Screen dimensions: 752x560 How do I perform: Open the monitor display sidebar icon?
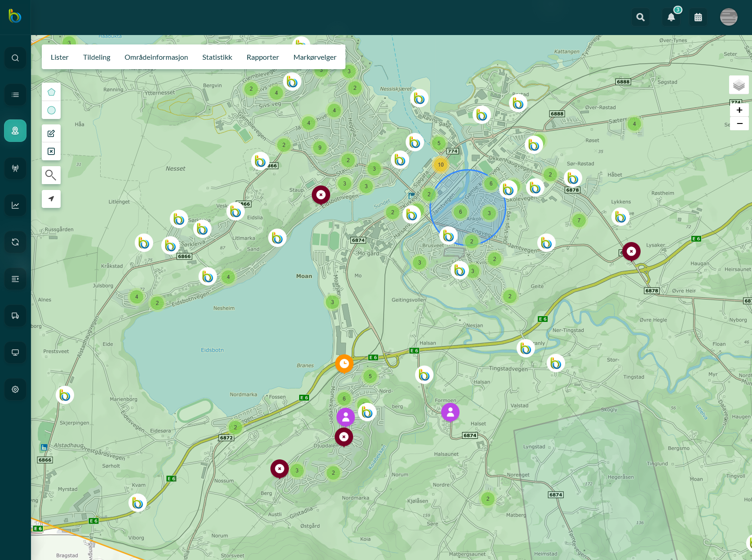(15, 353)
